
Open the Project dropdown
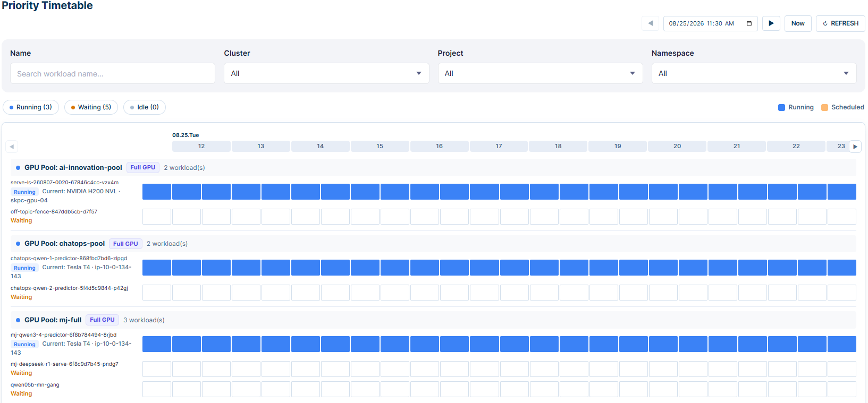click(540, 73)
